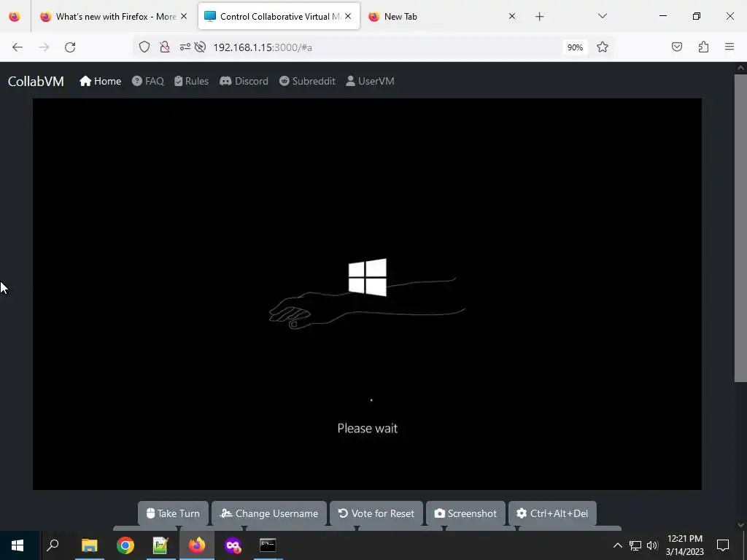Image resolution: width=747 pixels, height=560 pixels.
Task: Open the shield tracking protection icon
Action: tap(144, 47)
